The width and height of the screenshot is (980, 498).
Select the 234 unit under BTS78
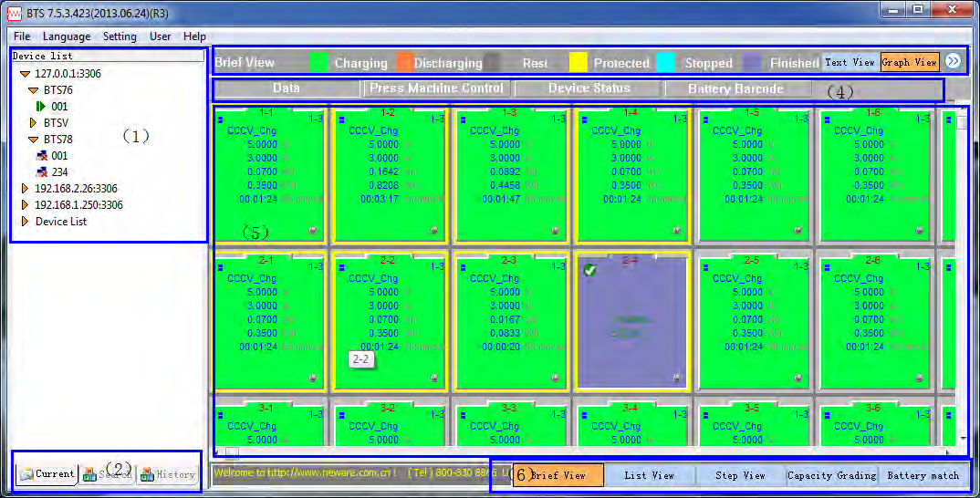click(x=59, y=171)
